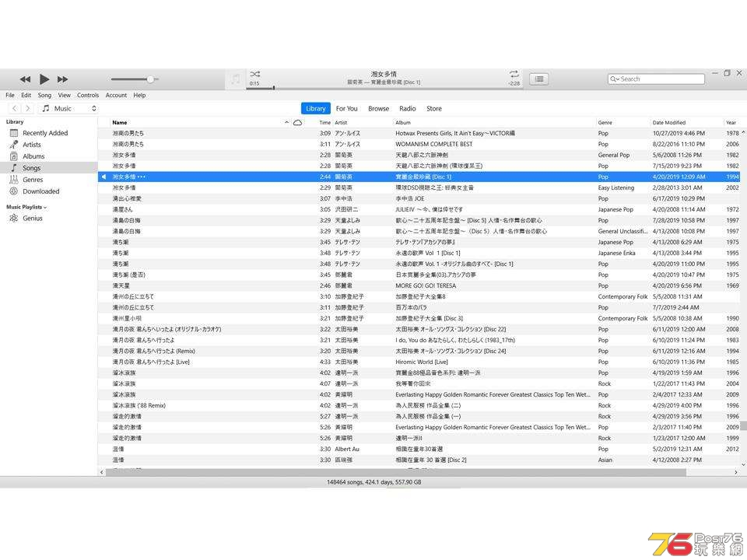Sort by the Artist column header
Image resolution: width=747 pixels, height=560 pixels.
(341, 123)
